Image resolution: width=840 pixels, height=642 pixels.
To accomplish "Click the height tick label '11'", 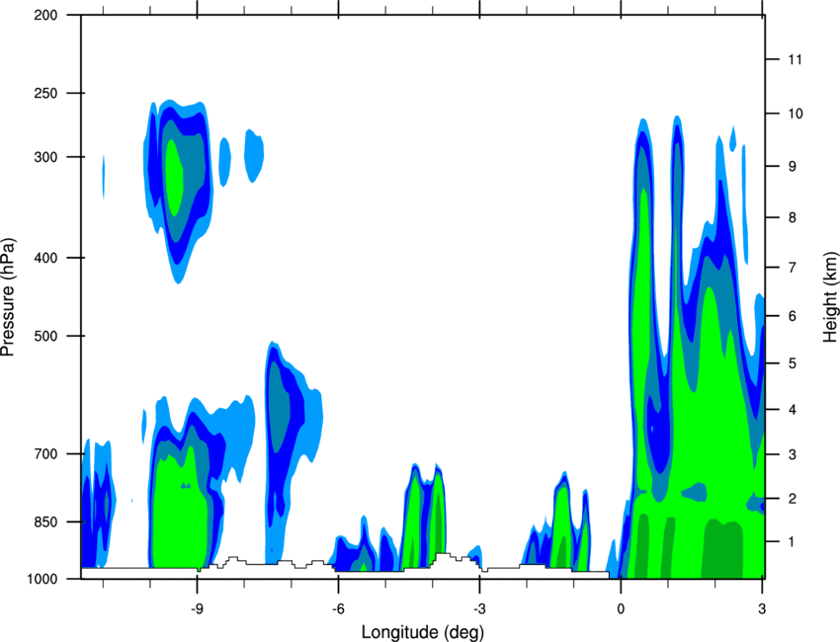I will point(795,59).
